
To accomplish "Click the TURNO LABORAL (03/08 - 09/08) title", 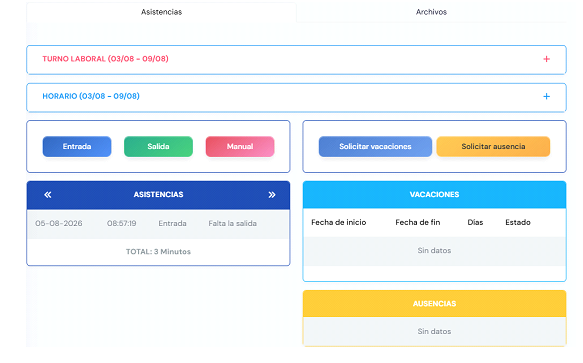I will (105, 59).
